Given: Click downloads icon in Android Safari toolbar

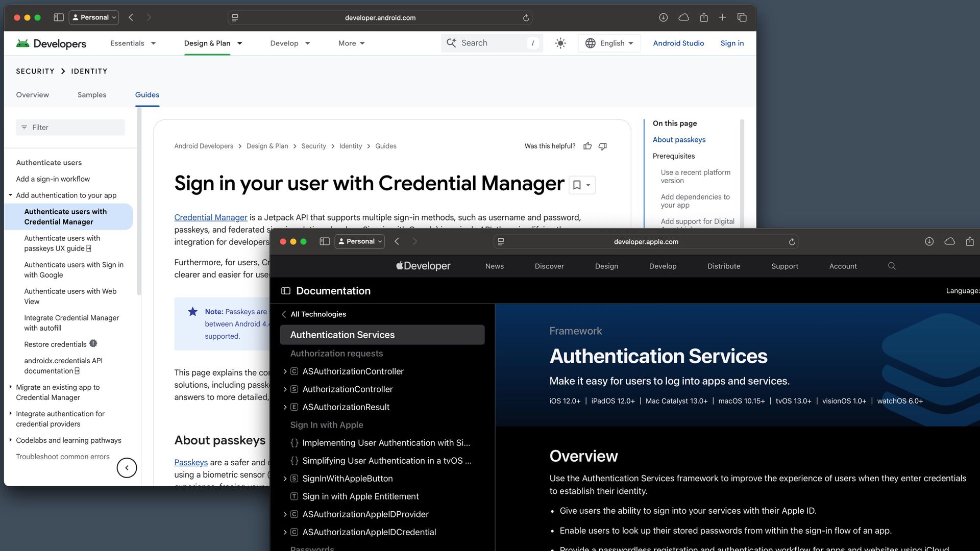Looking at the screenshot, I should pos(663,17).
